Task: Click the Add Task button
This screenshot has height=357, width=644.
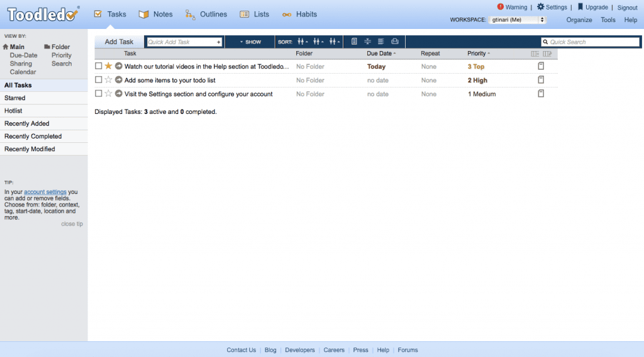Action: pos(119,42)
